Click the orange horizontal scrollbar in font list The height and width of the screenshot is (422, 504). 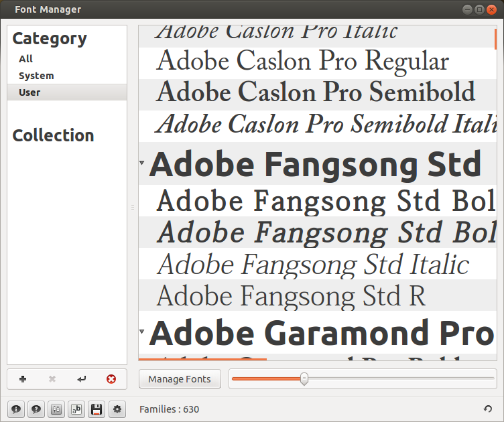pos(202,359)
